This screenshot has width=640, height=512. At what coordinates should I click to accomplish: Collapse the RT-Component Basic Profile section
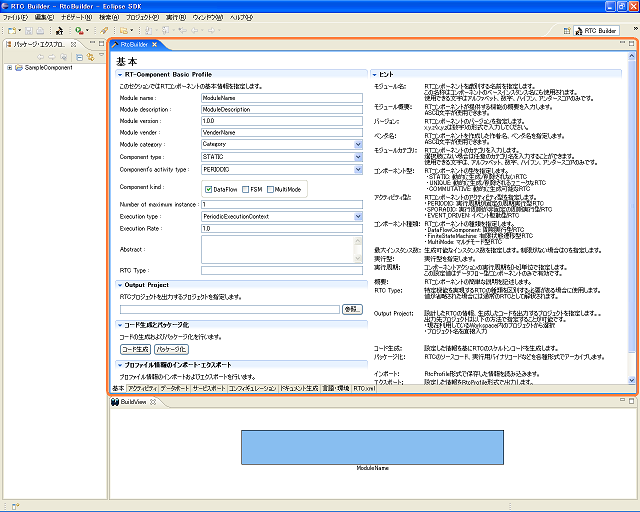pos(120,75)
